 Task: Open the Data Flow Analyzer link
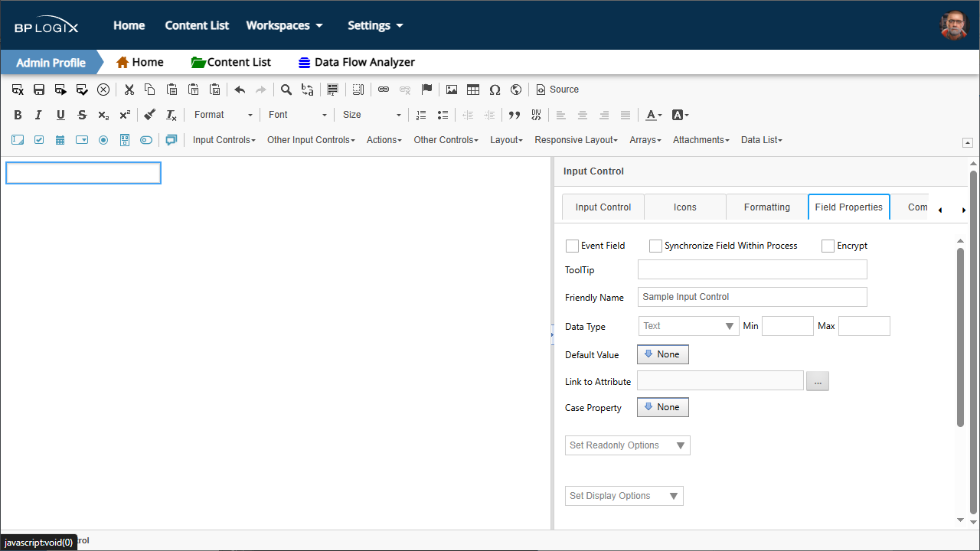pos(357,63)
